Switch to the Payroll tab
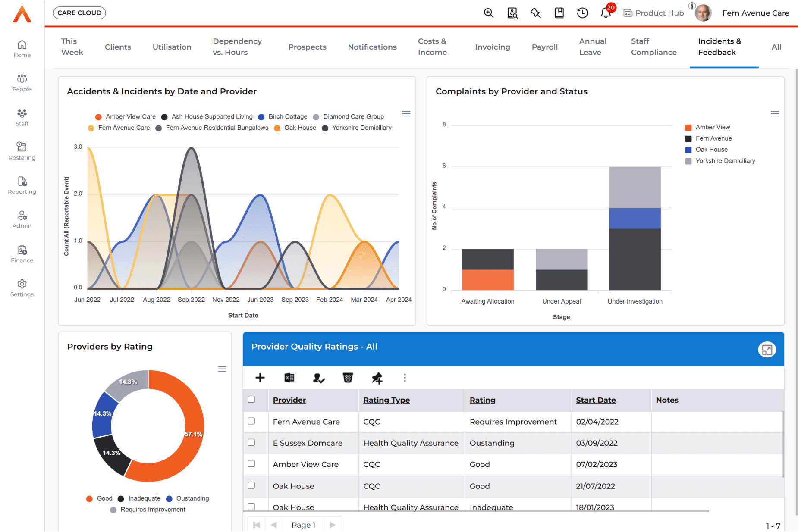The height and width of the screenshot is (532, 798). [x=544, y=47]
